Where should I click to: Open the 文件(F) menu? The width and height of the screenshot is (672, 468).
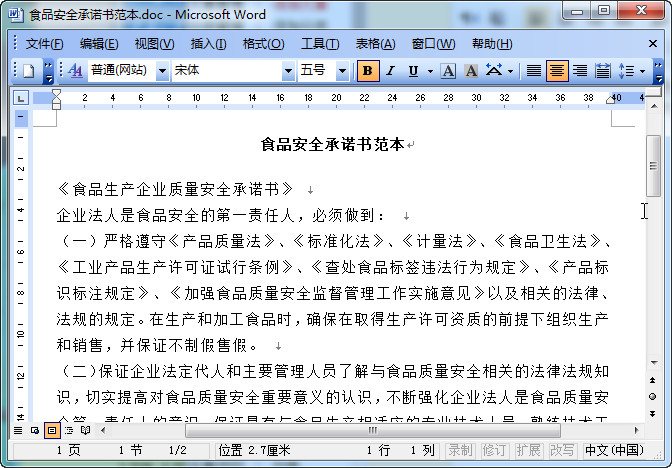click(x=45, y=44)
